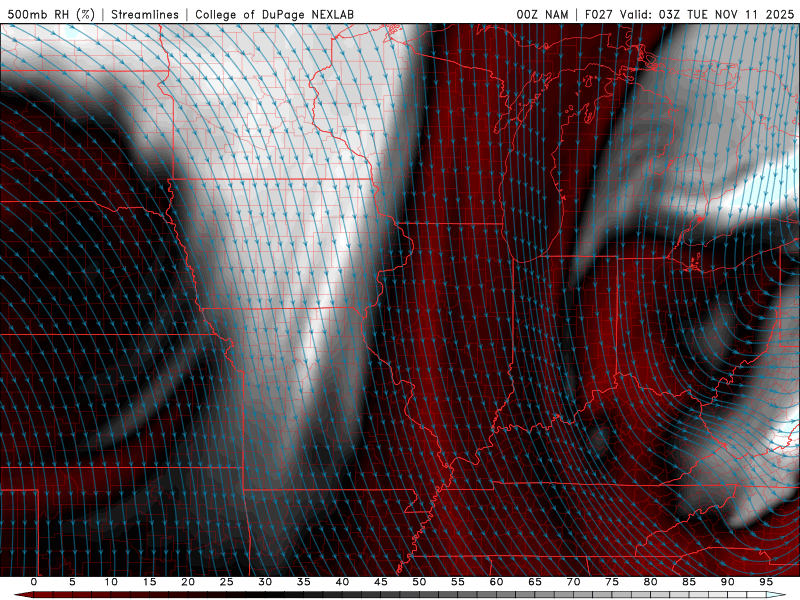Click the colorbar label "35"
The width and height of the screenshot is (800, 600).
point(304,582)
